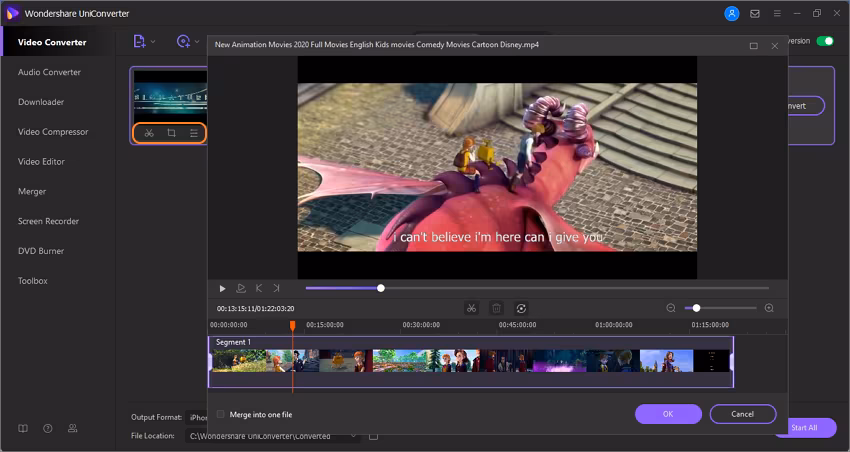The image size is (850, 452).
Task: Click the play segment icon
Action: coord(241,288)
